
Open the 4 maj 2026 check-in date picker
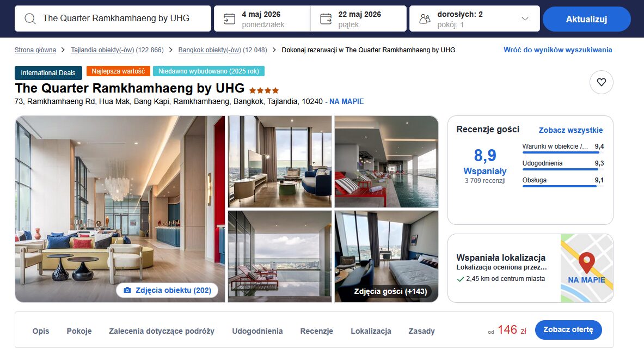pos(262,19)
